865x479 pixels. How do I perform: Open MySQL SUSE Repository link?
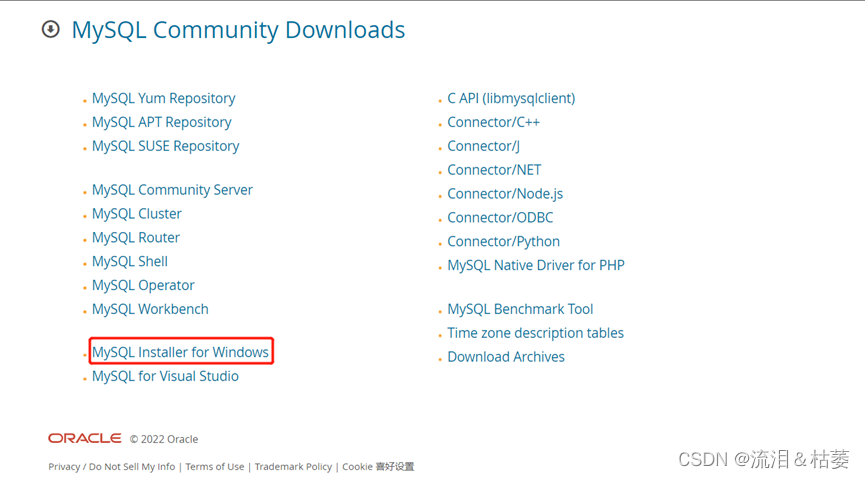click(165, 146)
